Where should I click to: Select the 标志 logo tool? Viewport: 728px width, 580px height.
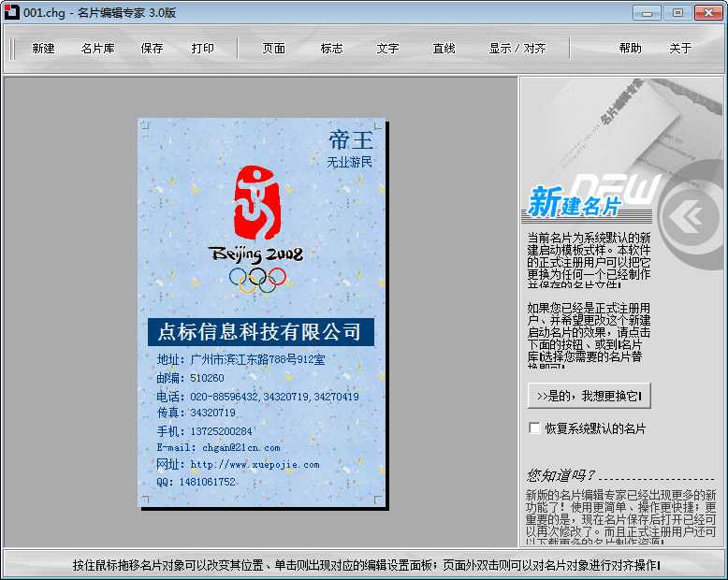click(331, 49)
